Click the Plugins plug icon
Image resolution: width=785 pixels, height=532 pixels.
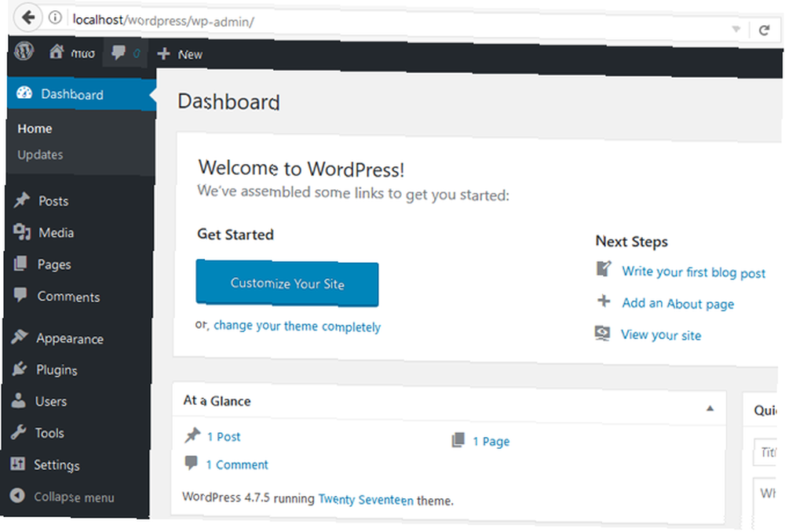pyautogui.click(x=19, y=369)
